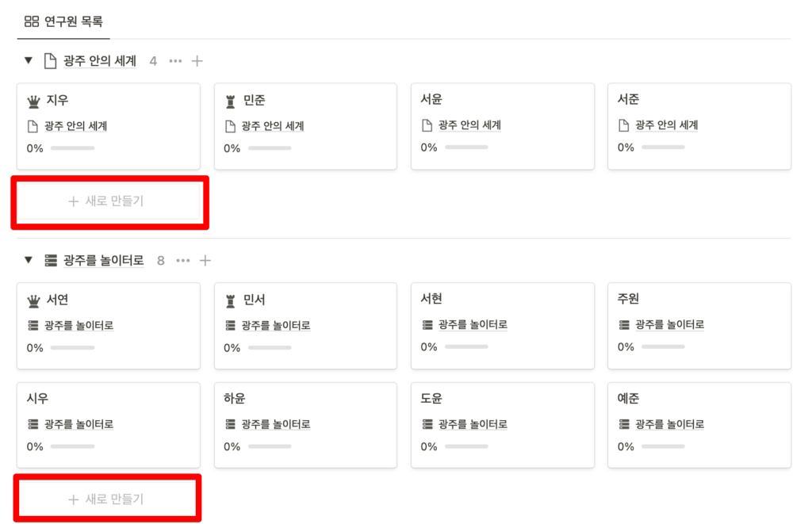Click the database icon beside the 광주를 놀이터로 group title
812x524 pixels.
(x=50, y=260)
